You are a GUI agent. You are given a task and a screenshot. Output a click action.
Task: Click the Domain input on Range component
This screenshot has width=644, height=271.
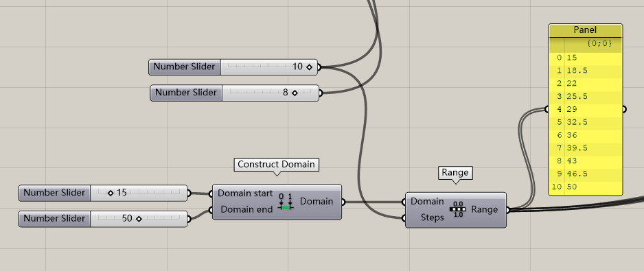(x=427, y=201)
